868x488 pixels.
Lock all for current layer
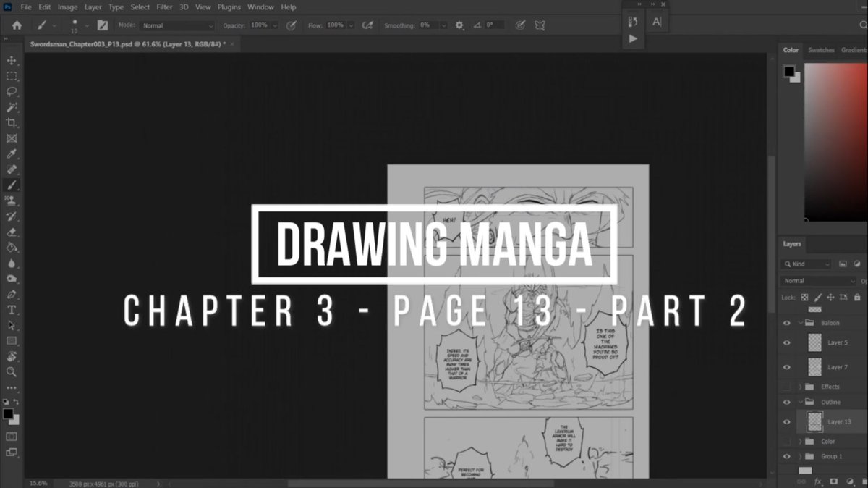tap(856, 298)
